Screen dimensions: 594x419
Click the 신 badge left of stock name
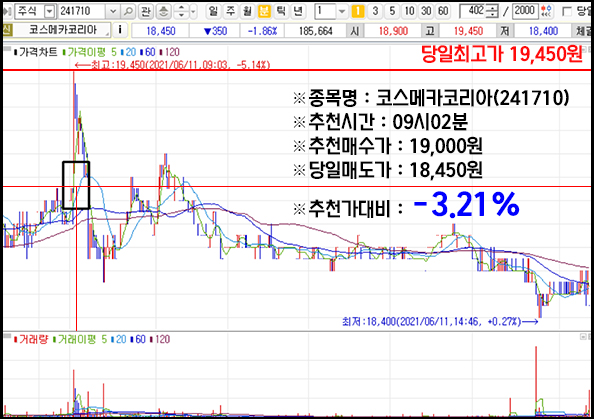7,30
